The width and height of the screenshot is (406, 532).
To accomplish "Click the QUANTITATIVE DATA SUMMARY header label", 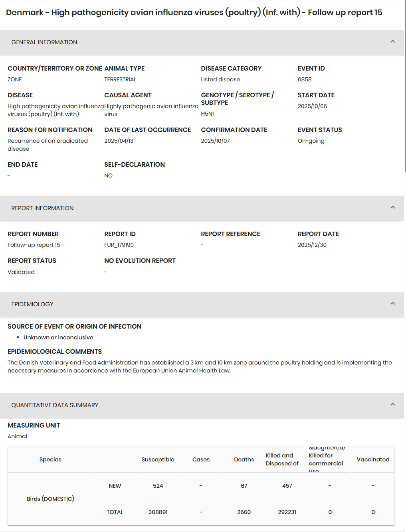I will pyautogui.click(x=55, y=405).
